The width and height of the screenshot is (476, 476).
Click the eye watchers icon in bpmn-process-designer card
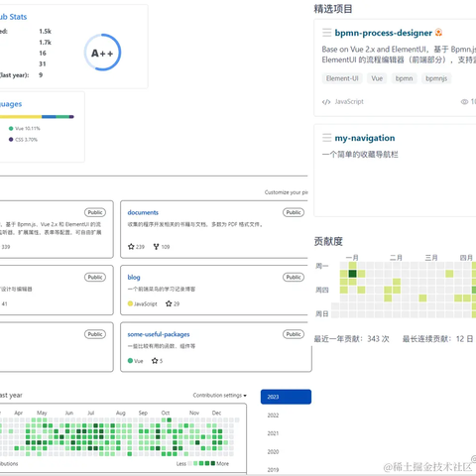coord(464,102)
